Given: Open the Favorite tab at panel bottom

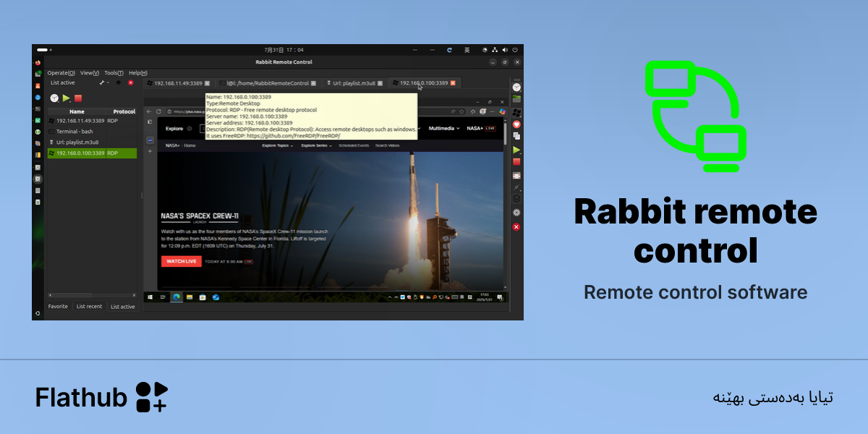Looking at the screenshot, I should [58, 307].
